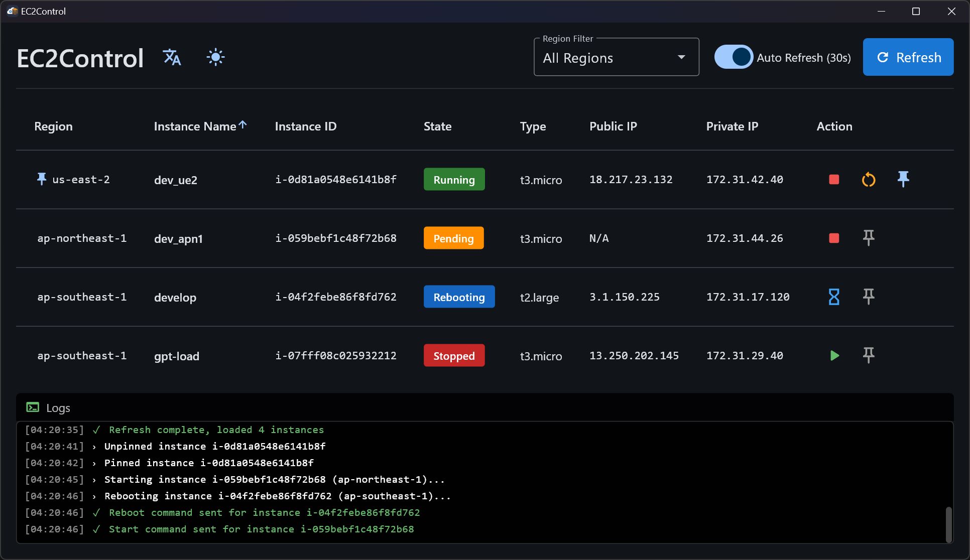Viewport: 970px width, 560px height.
Task: Sort by the Region column header
Action: tap(53, 126)
